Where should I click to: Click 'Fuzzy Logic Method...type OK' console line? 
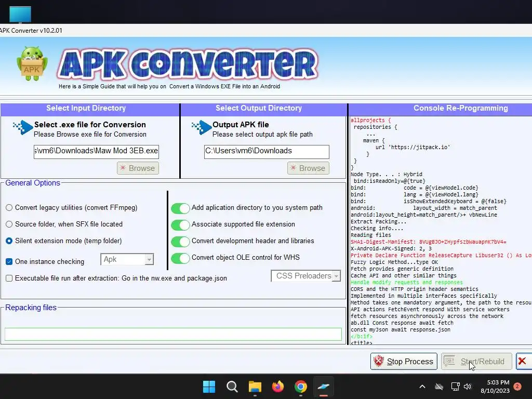[x=394, y=262]
